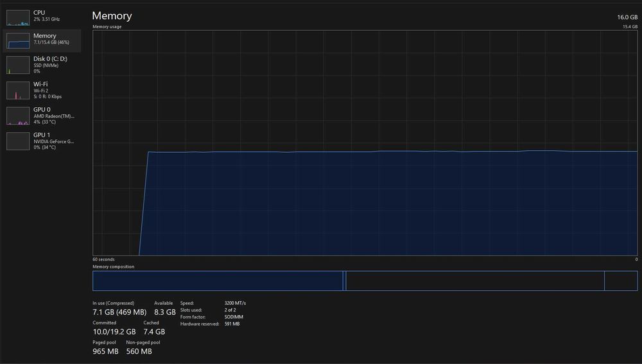Select the Disk 0 (C: D:) graph thumbnail
Screen dimensions: 642x364
(x=17, y=65)
